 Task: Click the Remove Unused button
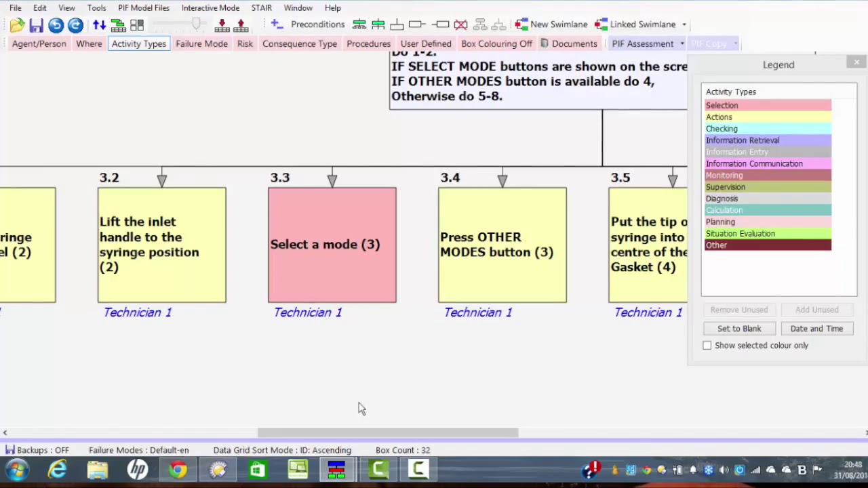click(739, 310)
